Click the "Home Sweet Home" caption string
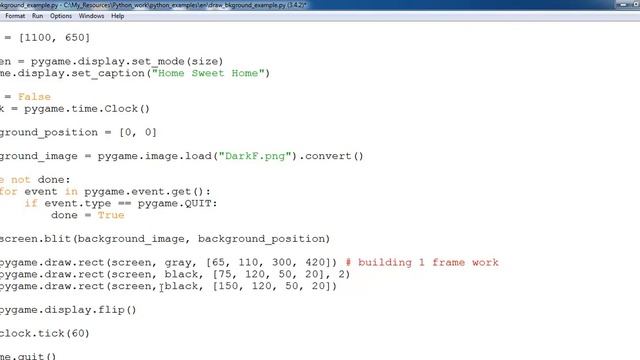Viewport: 640px width, 360px height. click(208, 73)
